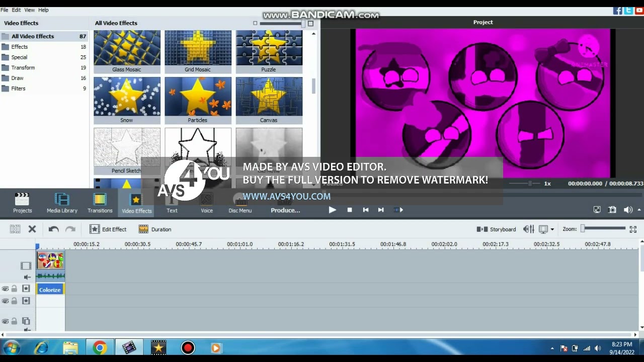Open the View menu
The image size is (644, 362).
tap(30, 10)
